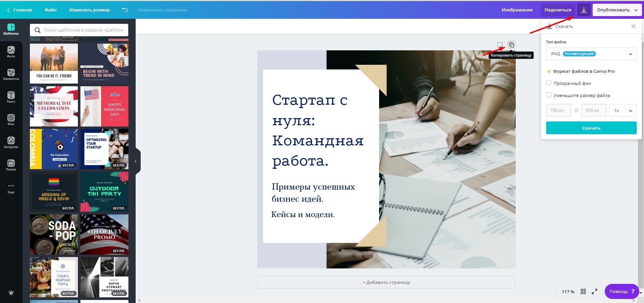Click the template search input field
The image size is (644, 303).
point(79,30)
